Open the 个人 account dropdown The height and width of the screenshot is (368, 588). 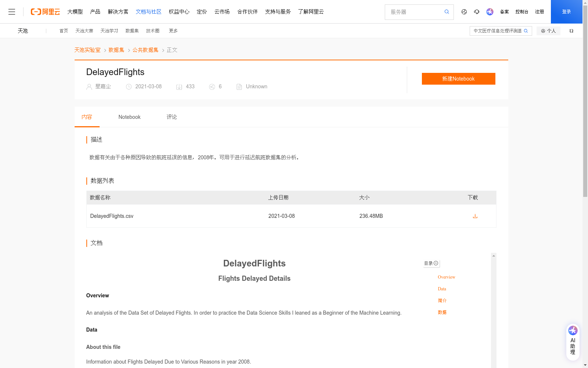point(548,31)
